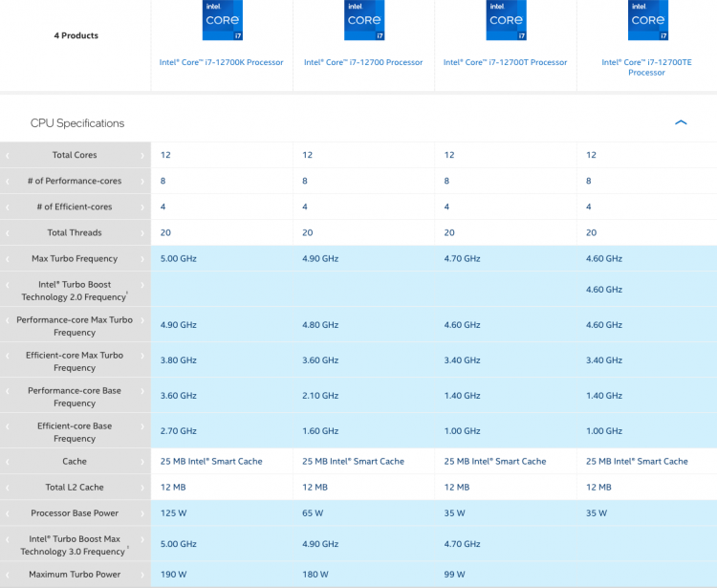Click the right arrow on Total L2 Cache row
Image resolution: width=717 pixels, height=588 pixels.
click(144, 488)
